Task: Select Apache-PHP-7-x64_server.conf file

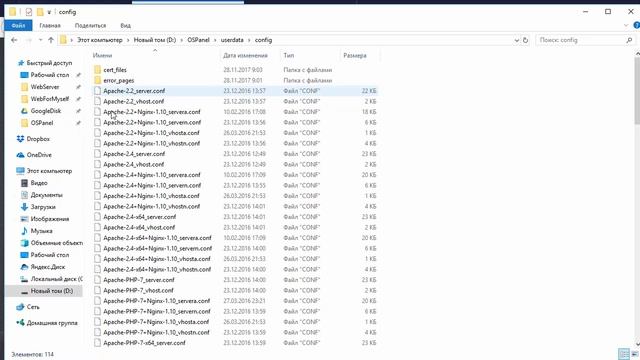Action: pyautogui.click(x=144, y=343)
